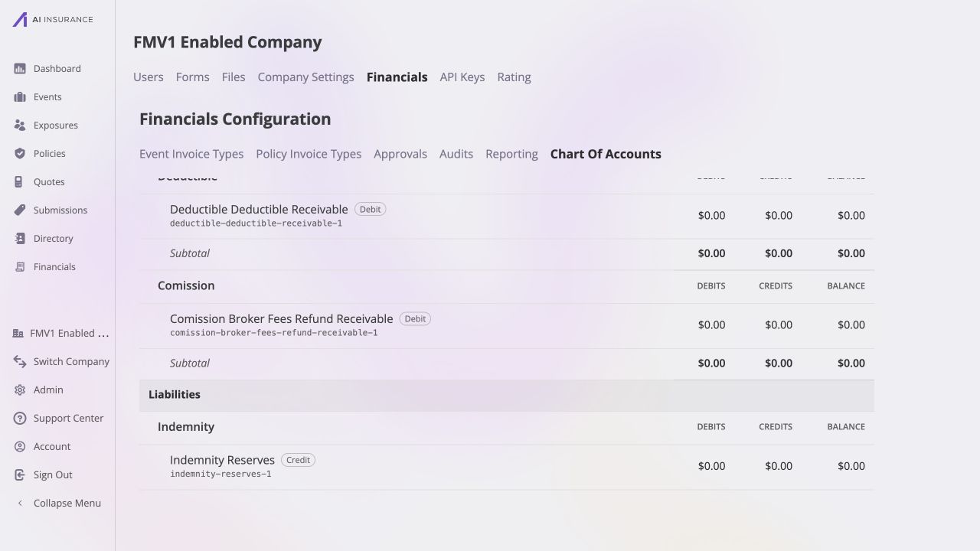
Task: Click the Comission group heading
Action: coord(186,285)
